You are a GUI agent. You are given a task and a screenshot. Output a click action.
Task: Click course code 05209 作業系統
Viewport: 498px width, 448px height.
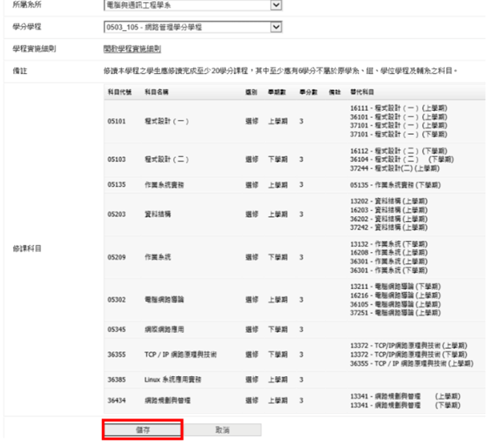[x=116, y=257]
